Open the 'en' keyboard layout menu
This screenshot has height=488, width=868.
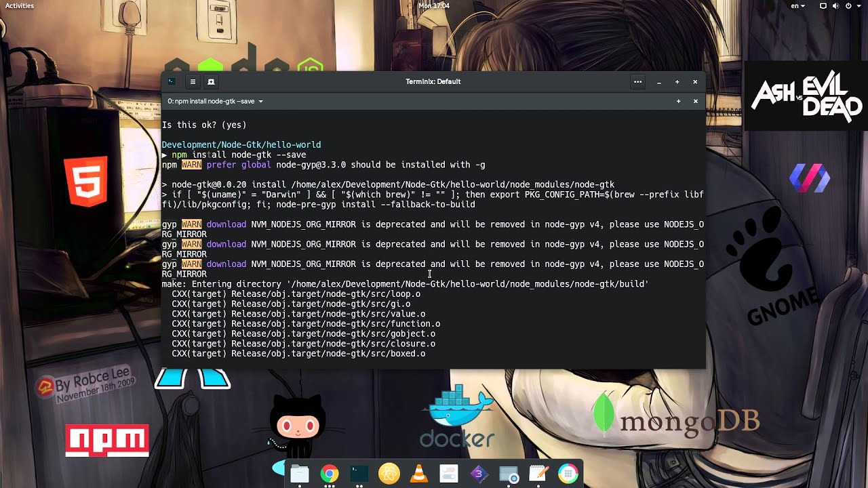[x=798, y=5]
